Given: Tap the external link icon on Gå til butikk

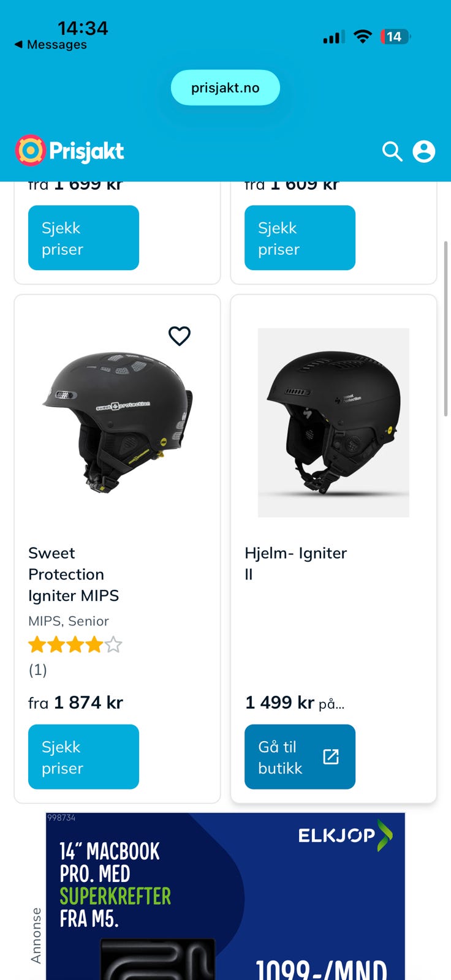Looking at the screenshot, I should [331, 757].
